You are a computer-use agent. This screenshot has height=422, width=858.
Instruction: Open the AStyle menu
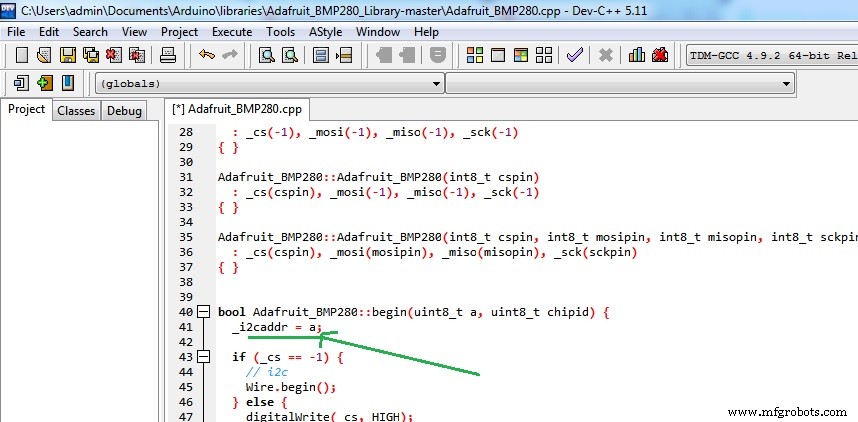click(326, 32)
